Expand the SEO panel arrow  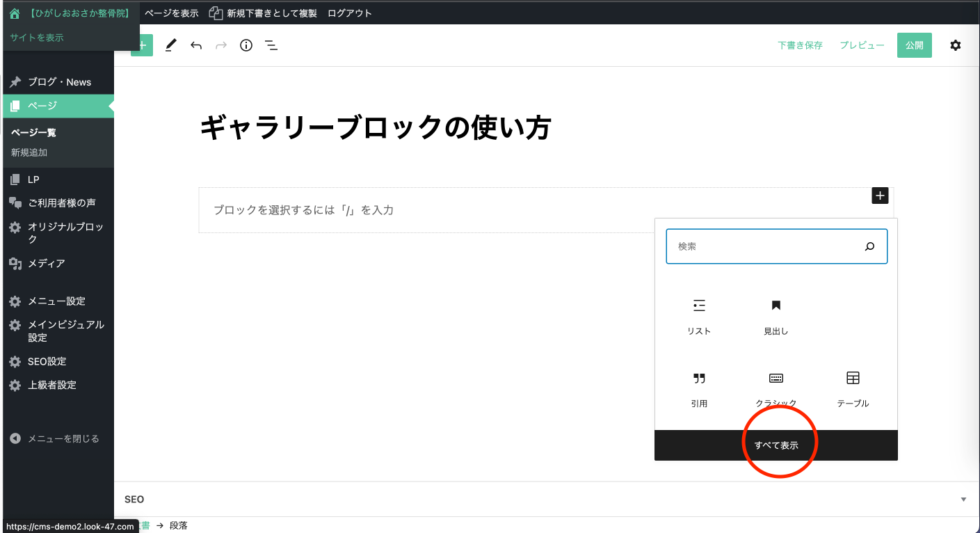(x=963, y=500)
